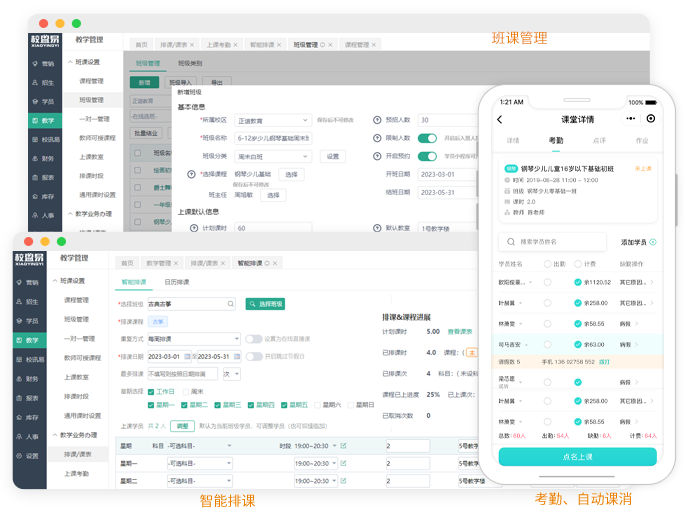Toggle 限制人数 switch off
Screen dimensions: 685x514
(427, 138)
